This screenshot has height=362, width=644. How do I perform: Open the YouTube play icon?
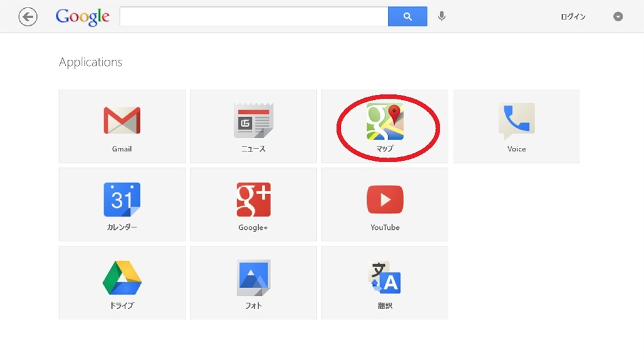[x=385, y=199]
